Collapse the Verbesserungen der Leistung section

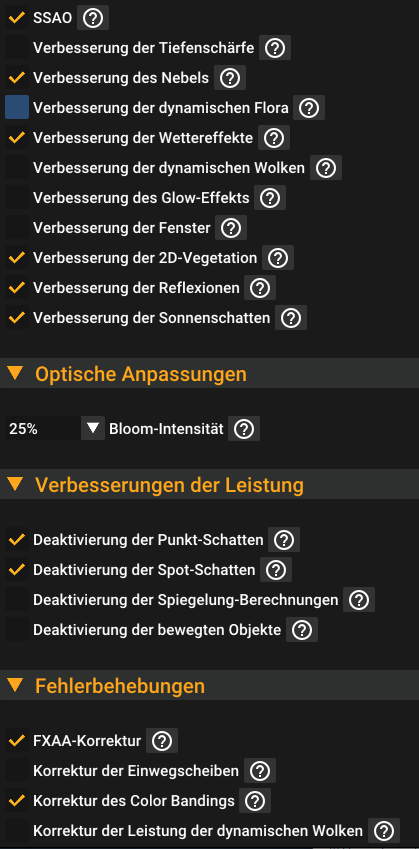pos(16,484)
